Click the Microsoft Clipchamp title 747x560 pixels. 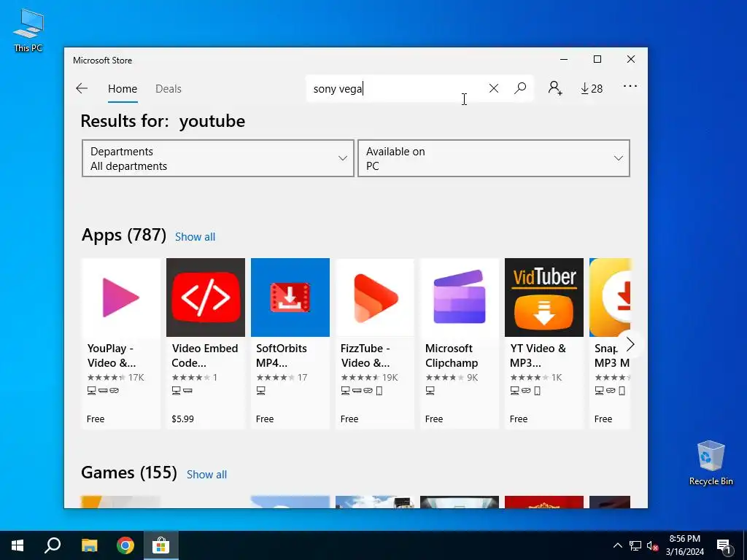pos(451,355)
